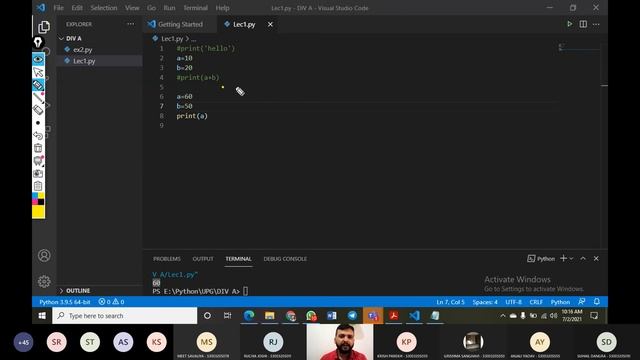The image size is (640, 360).
Task: Change CRLF end of line setting
Action: coord(536,302)
